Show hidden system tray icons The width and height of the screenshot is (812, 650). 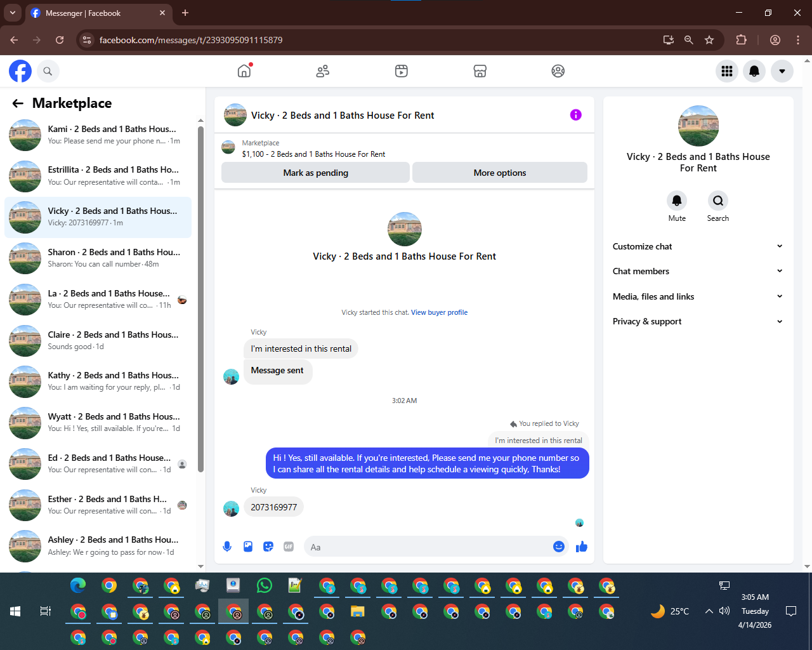[x=709, y=611]
